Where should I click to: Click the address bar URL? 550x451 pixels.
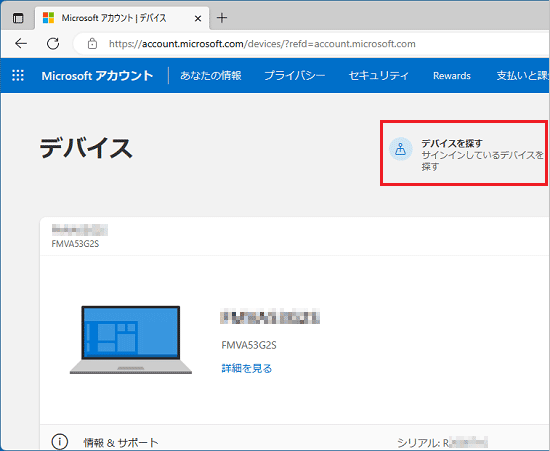pos(262,44)
